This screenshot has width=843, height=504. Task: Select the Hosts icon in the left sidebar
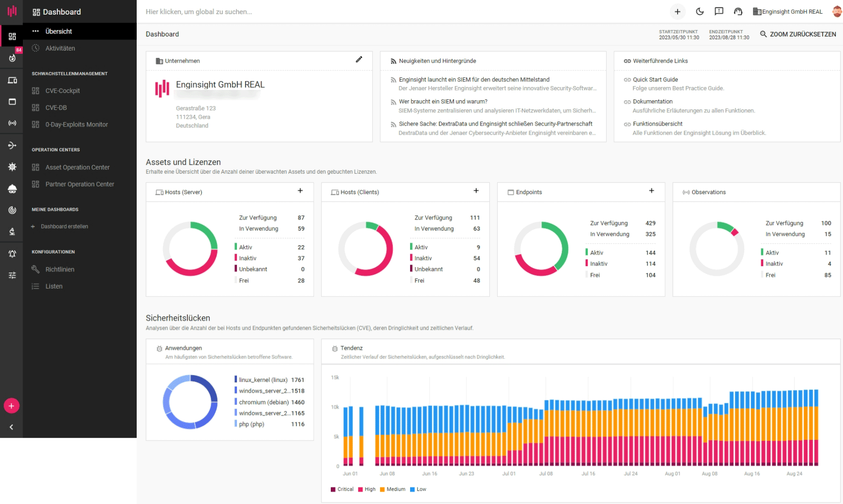(x=12, y=80)
